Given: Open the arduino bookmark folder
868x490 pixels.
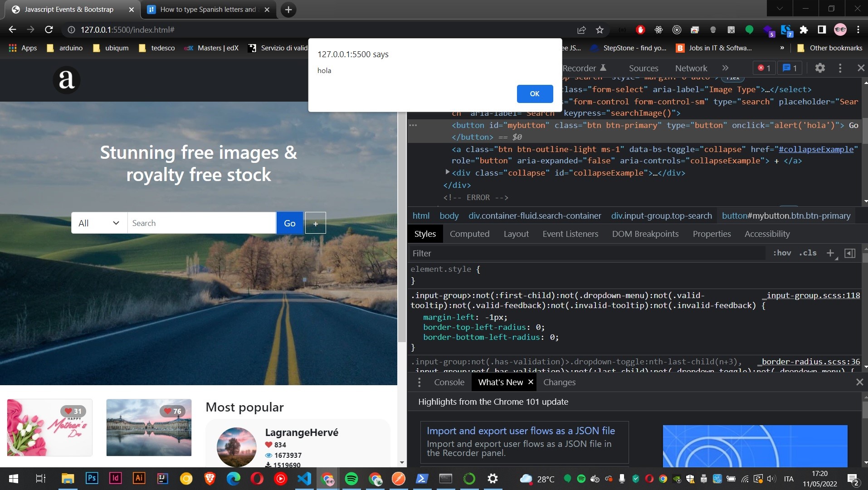Looking at the screenshot, I should coord(65,48).
